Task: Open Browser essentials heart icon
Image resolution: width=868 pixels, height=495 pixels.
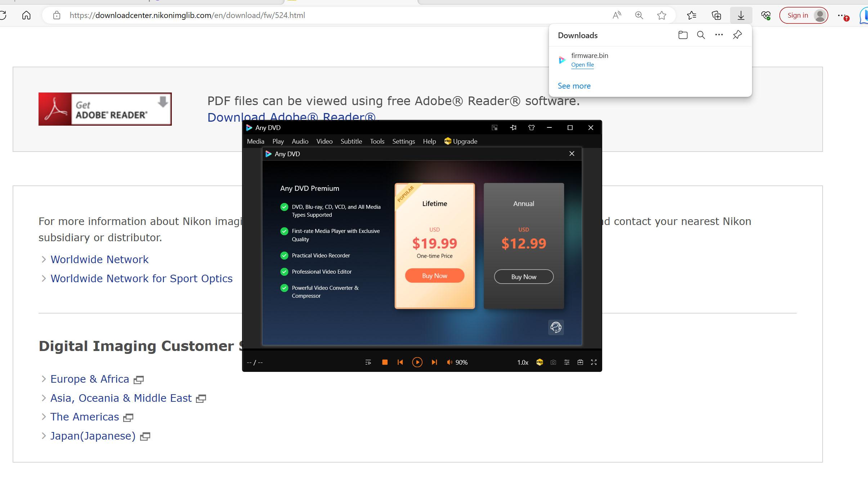Action: click(x=765, y=15)
